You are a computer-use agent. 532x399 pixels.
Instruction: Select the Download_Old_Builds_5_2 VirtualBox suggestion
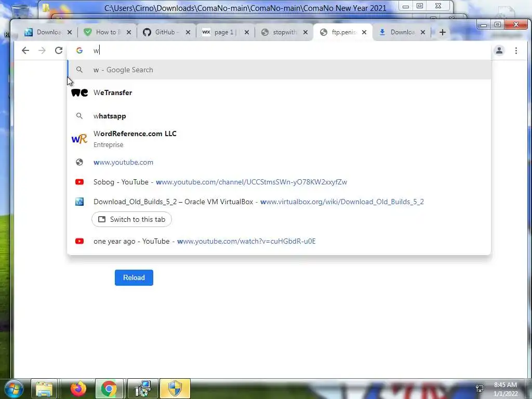click(x=279, y=202)
